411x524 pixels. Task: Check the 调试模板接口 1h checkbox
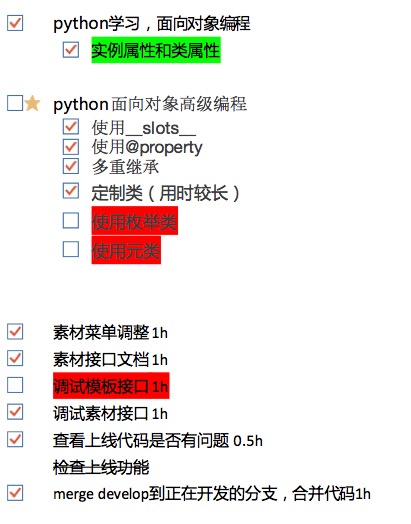[15, 385]
